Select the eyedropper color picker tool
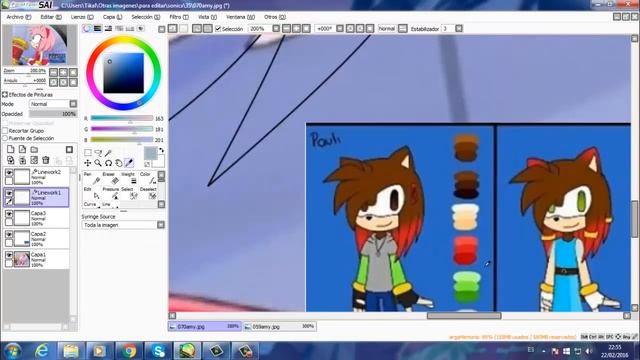 point(129,163)
